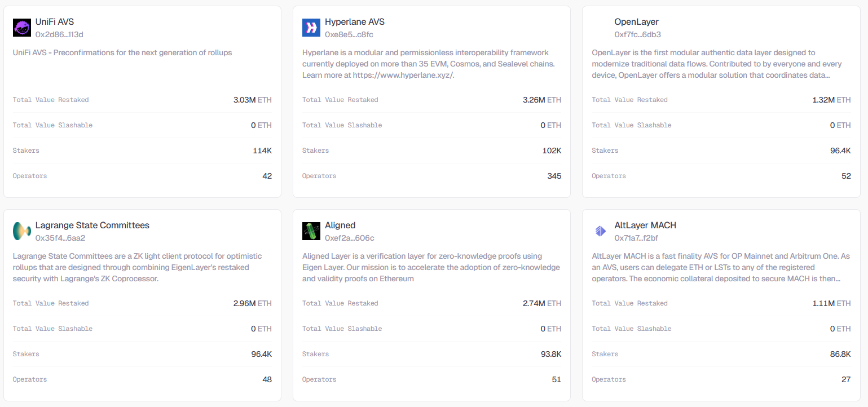Click the Lagrange State Committees description

tap(138, 267)
